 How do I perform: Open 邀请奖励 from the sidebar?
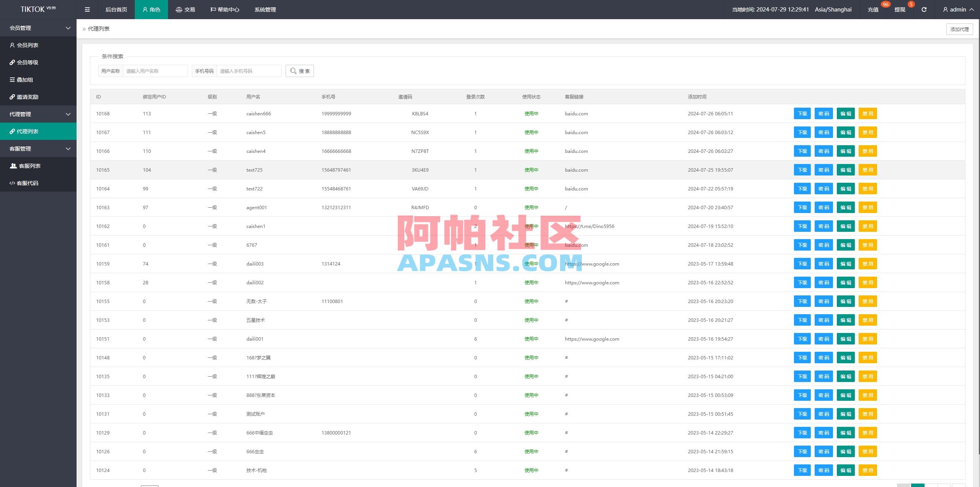(29, 97)
